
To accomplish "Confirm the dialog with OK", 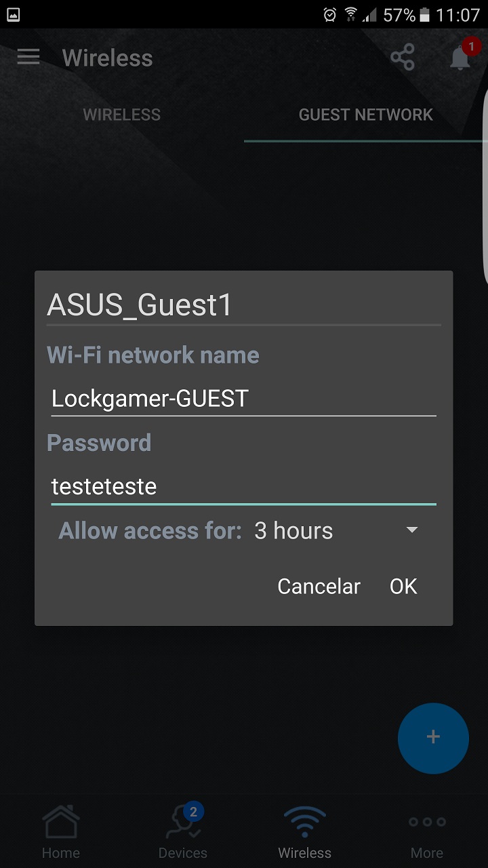I will [403, 586].
